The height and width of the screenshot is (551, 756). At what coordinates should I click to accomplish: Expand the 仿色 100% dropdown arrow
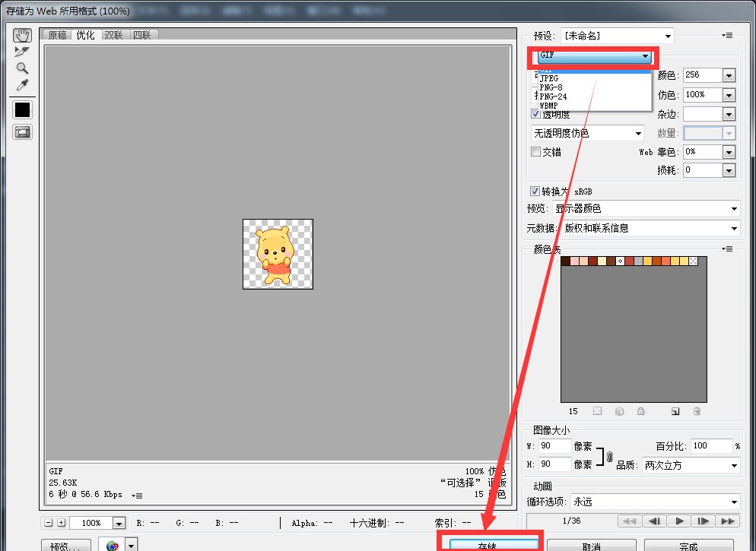point(729,95)
